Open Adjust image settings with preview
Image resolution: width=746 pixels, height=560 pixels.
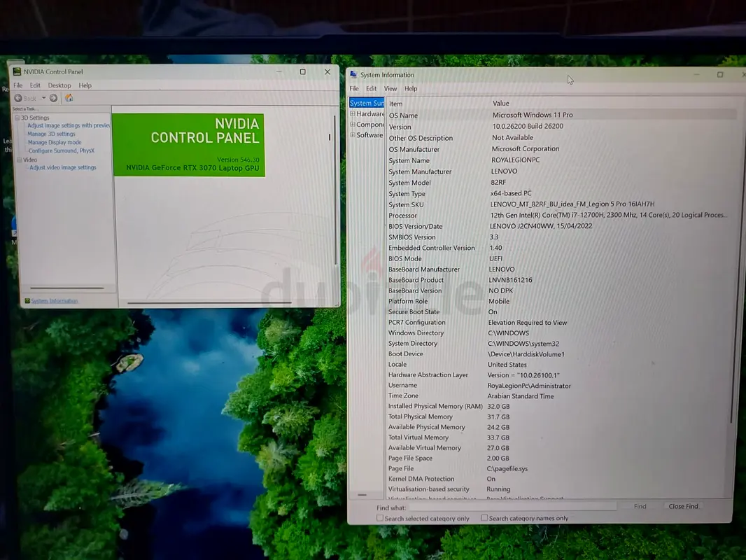(x=69, y=125)
